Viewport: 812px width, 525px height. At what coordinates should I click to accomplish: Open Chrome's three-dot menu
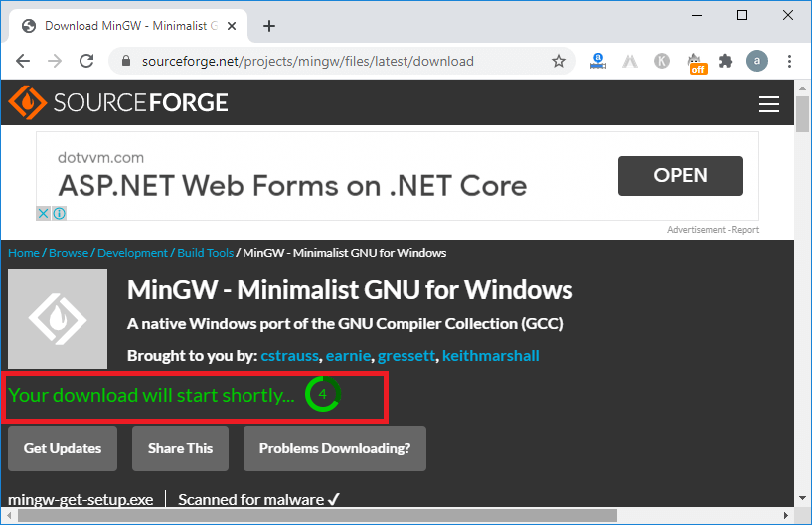(x=789, y=62)
